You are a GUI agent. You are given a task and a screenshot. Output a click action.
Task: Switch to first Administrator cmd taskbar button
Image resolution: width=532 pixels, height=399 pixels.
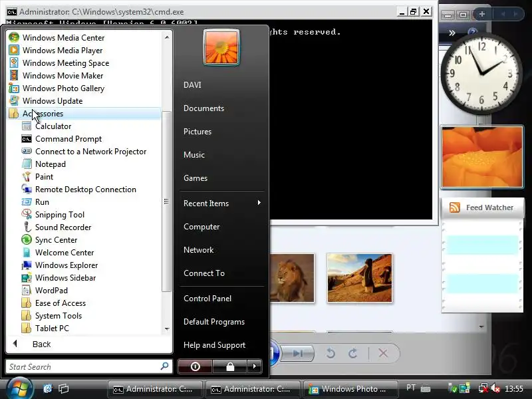[x=155, y=389]
